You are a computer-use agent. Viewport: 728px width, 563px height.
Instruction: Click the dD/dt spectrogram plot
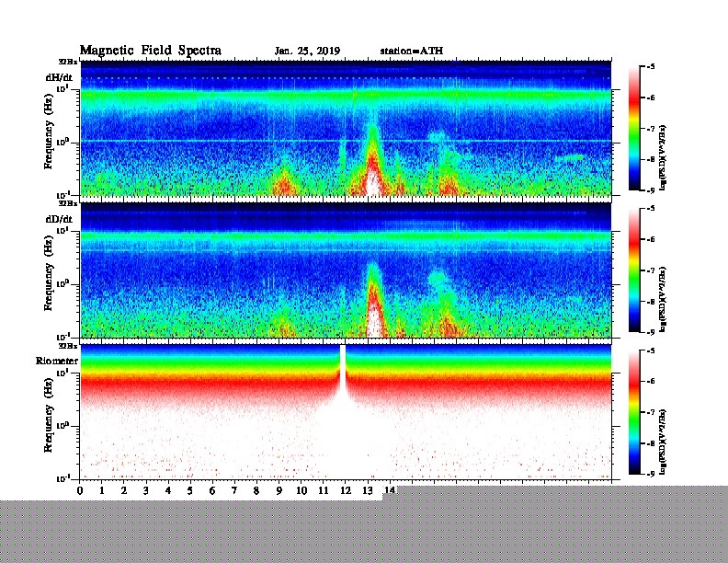pos(346,270)
